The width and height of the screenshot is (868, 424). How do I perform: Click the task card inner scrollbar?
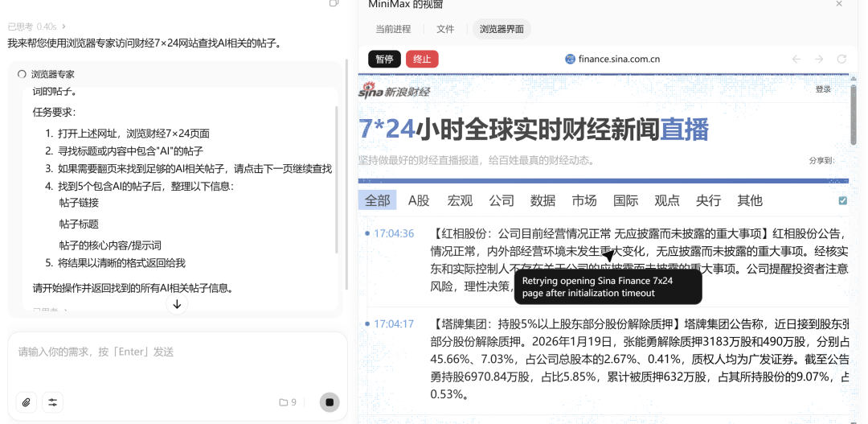point(335,179)
